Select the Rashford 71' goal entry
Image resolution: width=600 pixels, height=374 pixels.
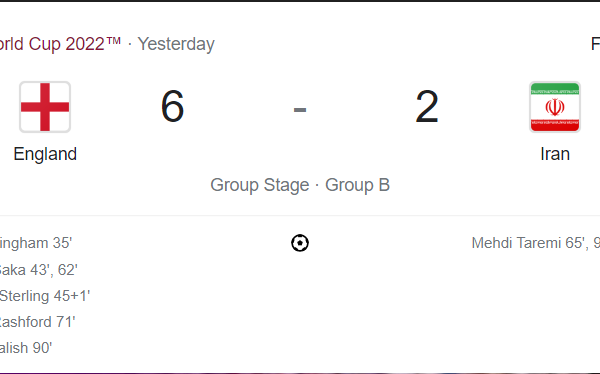tap(38, 322)
